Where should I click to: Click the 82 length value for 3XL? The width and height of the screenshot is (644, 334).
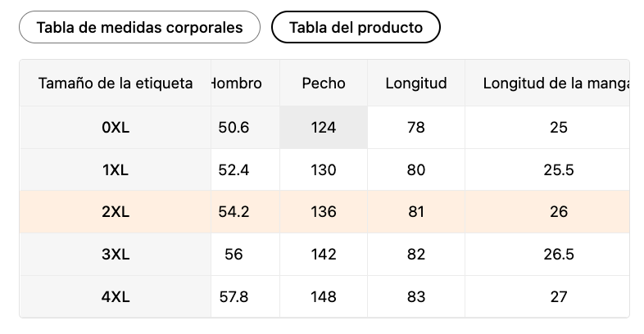[416, 255]
